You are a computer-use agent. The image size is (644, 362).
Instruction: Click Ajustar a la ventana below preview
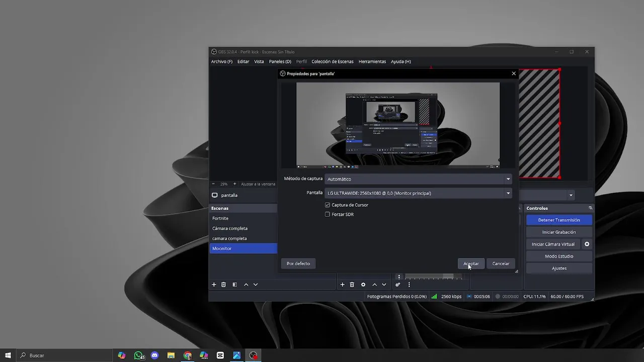point(258,184)
